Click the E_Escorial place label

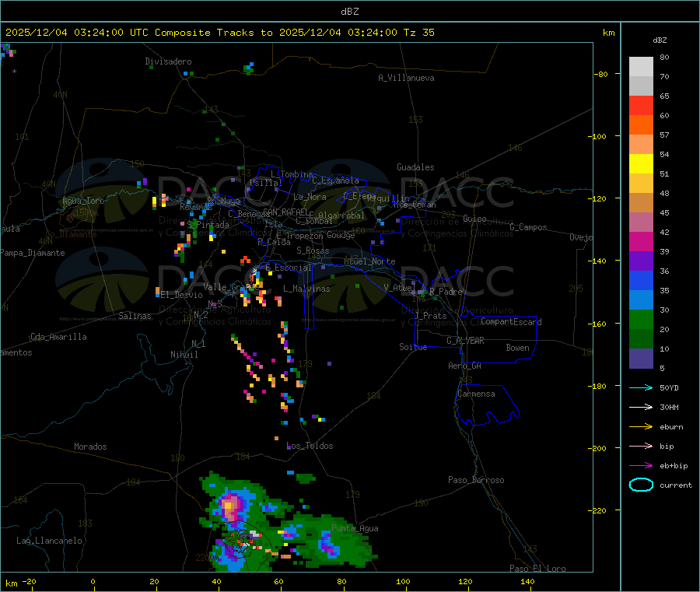(289, 268)
